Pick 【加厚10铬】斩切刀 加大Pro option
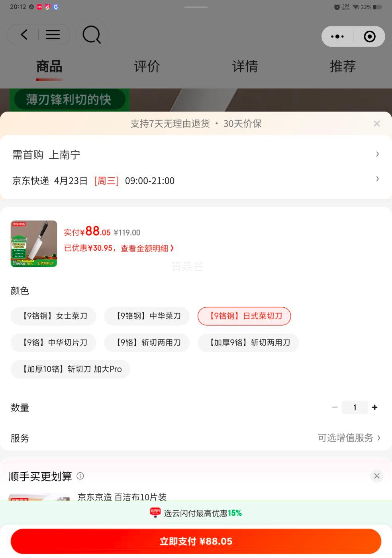This screenshot has height=558, width=392. (71, 369)
